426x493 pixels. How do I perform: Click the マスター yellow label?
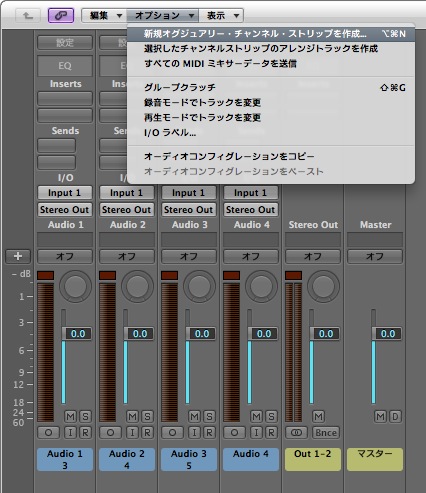(375, 459)
